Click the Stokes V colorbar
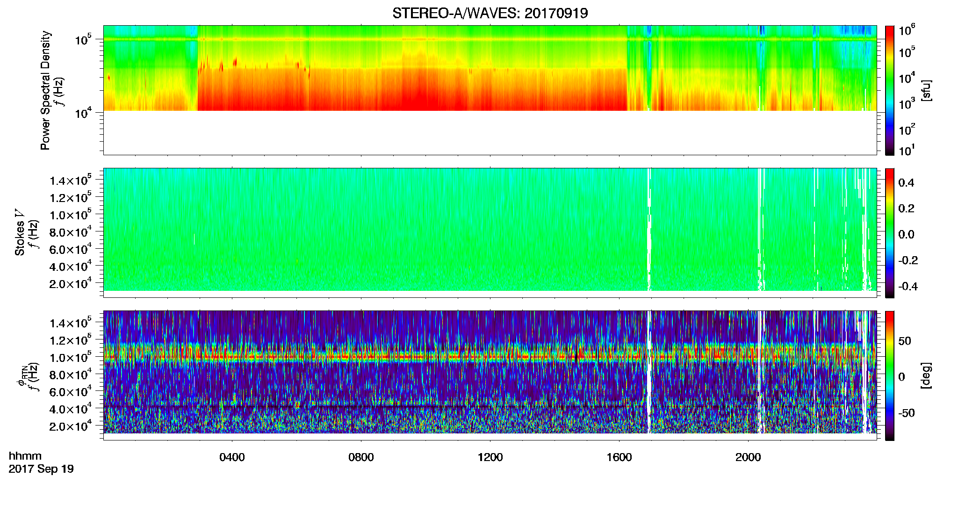980x505 pixels. coord(889,233)
